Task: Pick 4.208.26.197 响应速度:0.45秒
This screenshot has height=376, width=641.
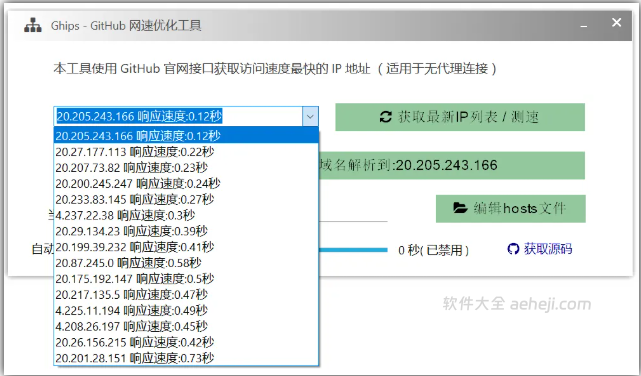Action: [186, 326]
